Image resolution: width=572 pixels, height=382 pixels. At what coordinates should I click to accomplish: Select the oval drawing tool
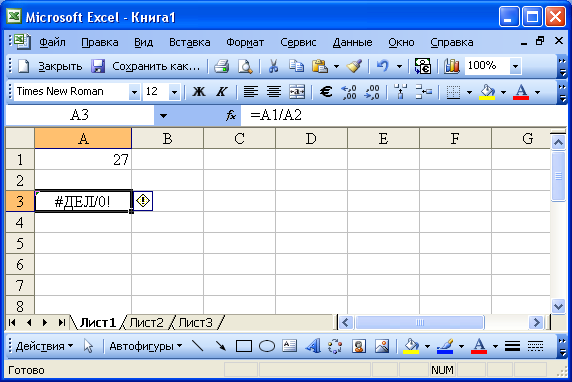coord(267,346)
